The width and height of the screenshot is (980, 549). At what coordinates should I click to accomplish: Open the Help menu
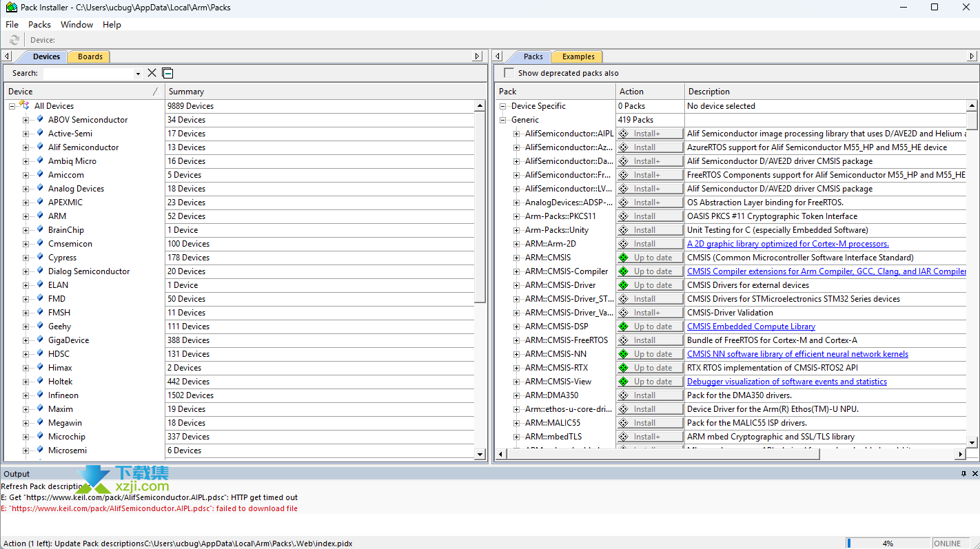(112, 24)
